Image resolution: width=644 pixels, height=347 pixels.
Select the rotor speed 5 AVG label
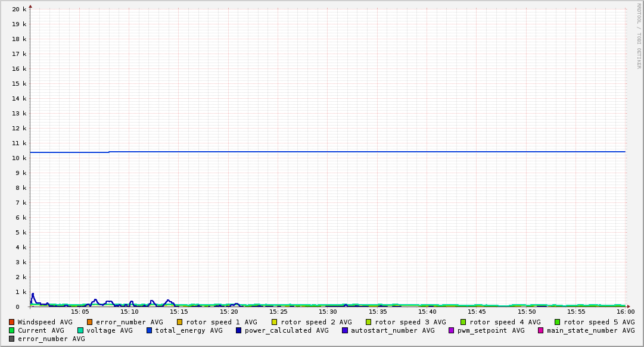click(x=599, y=322)
